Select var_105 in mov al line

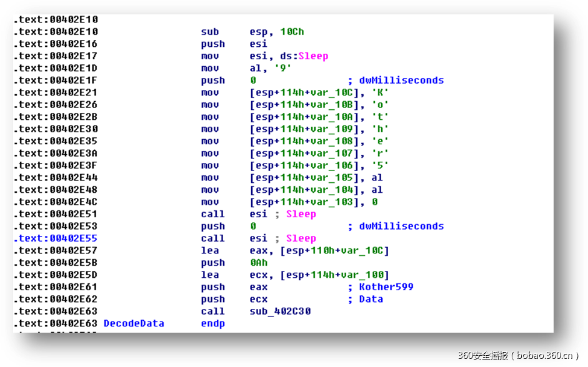coord(332,177)
